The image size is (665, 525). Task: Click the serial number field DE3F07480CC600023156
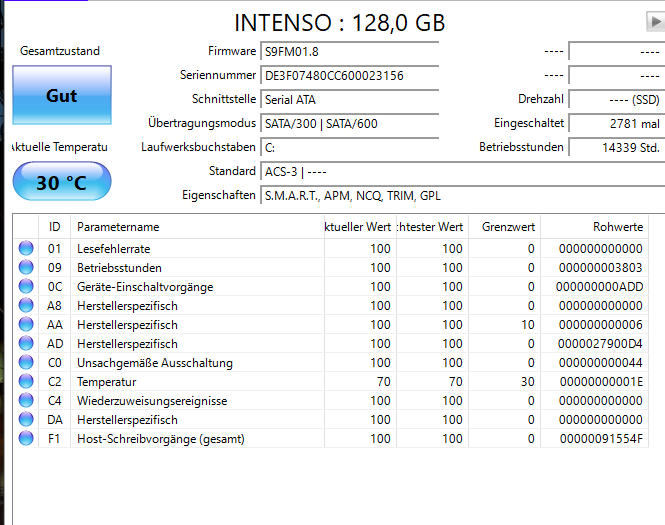[x=349, y=76]
